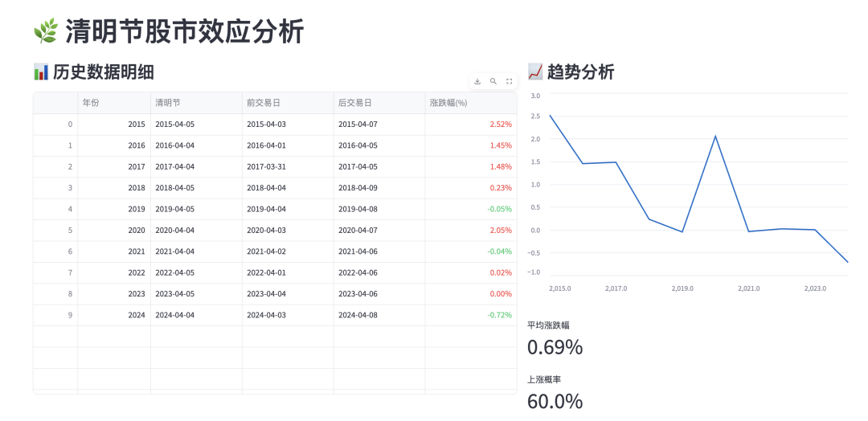Click the 2023-04-06 后交易日 cell
Screen dimensions: 868x421
[379, 294]
